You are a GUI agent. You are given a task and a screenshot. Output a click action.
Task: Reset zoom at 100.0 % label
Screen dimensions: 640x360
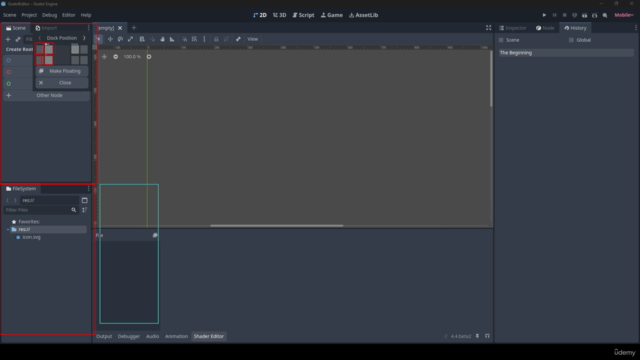click(x=132, y=57)
